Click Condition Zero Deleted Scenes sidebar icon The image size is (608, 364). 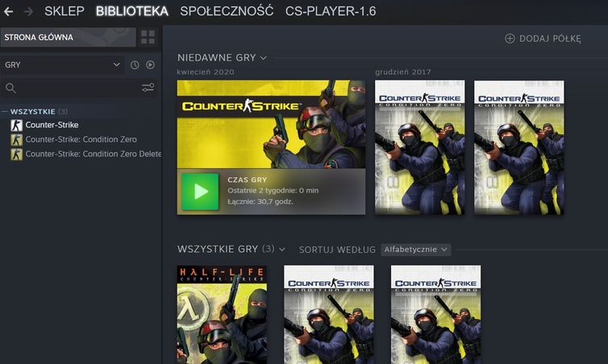[16, 154]
